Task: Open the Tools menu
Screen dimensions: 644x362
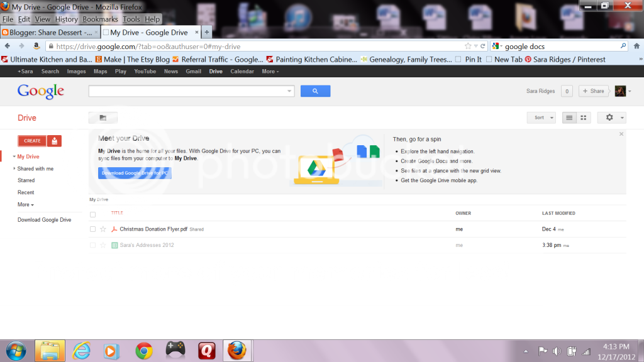Action: pyautogui.click(x=131, y=19)
